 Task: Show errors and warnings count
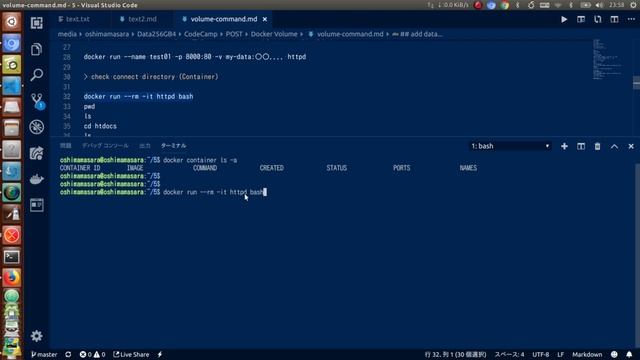92,354
